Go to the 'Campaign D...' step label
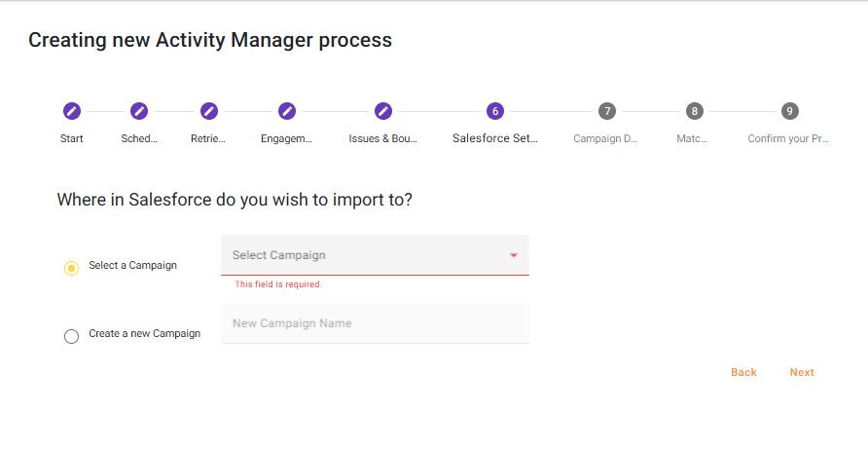868x449 pixels. [x=605, y=138]
